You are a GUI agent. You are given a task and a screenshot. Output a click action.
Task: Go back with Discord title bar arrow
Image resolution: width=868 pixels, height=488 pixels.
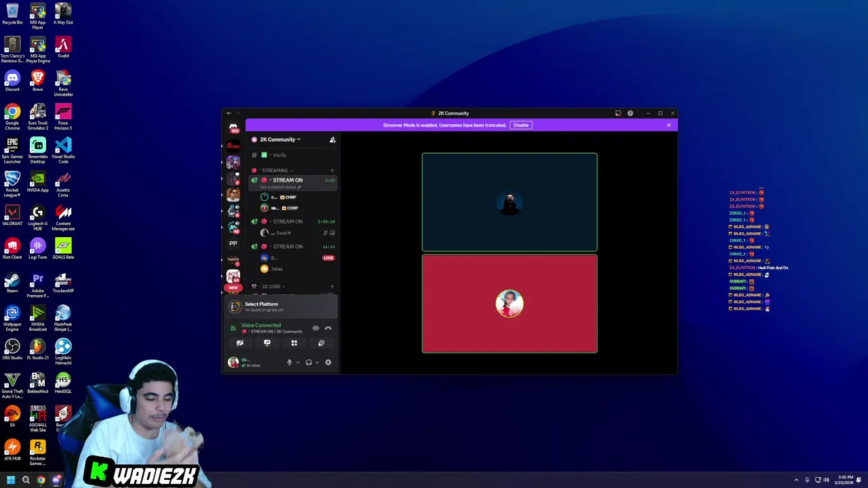pos(229,114)
